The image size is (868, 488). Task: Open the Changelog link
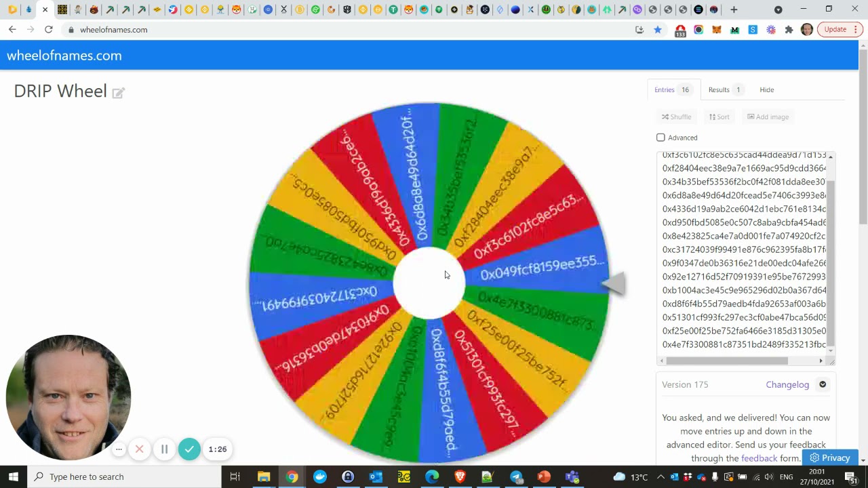coord(787,384)
